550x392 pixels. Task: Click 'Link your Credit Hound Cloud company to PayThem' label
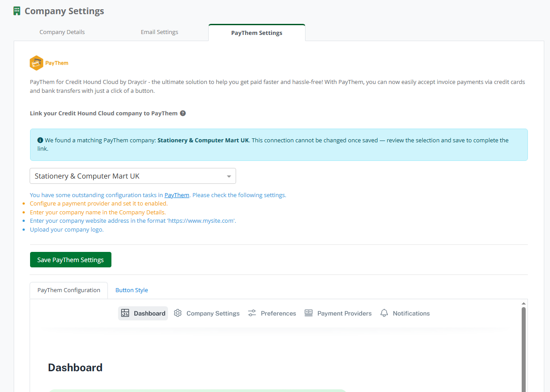(103, 113)
